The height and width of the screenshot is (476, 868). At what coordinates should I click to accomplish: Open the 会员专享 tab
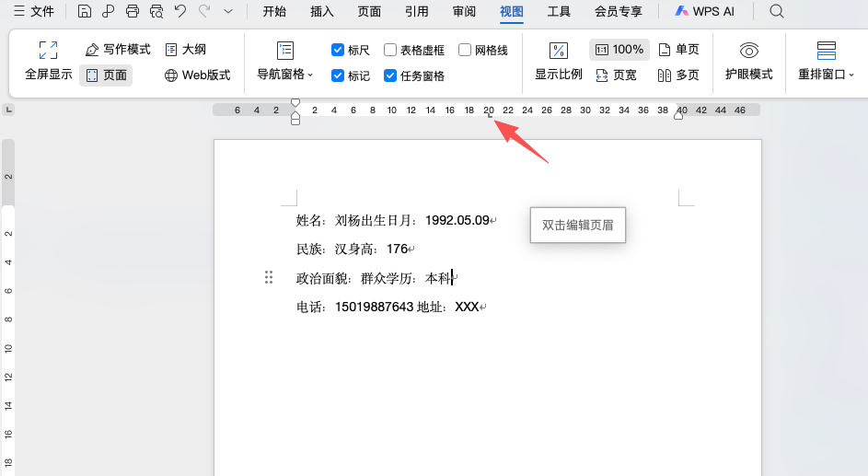619,11
